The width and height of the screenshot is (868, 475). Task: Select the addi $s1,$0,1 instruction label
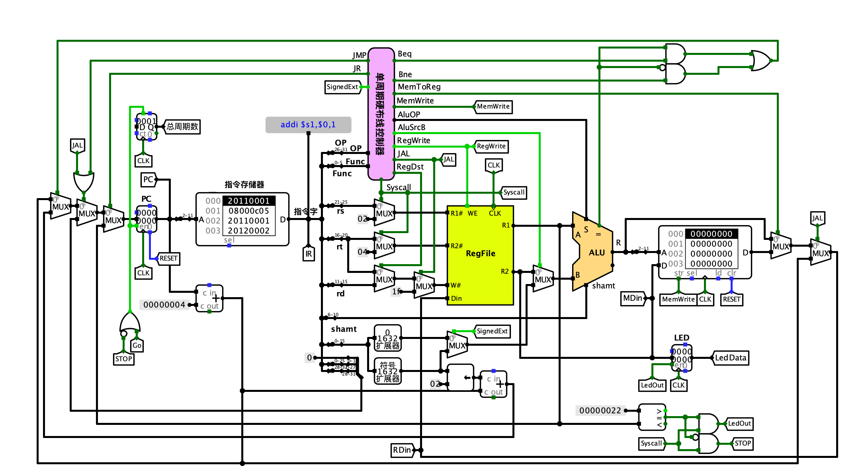[x=308, y=125]
